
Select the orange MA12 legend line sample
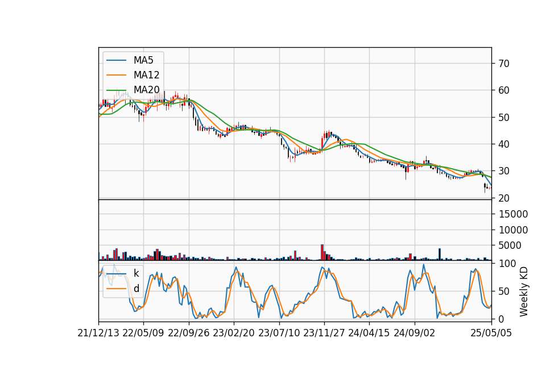[116, 75]
